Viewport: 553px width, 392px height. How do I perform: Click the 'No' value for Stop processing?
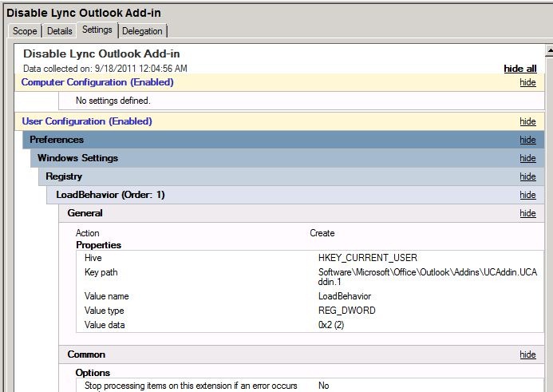pos(323,386)
